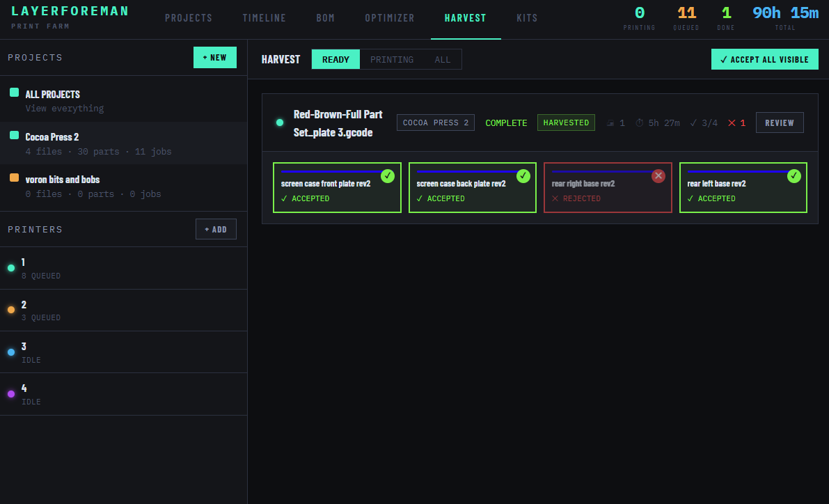The image size is (829, 504).
Task: Click the COMPLETE status label
Action: 506,123
